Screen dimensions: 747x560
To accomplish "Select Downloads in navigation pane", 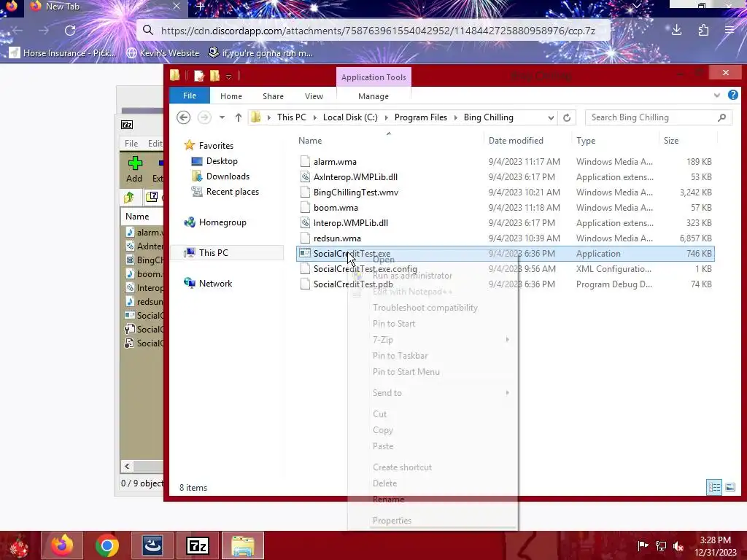I will coord(221,176).
